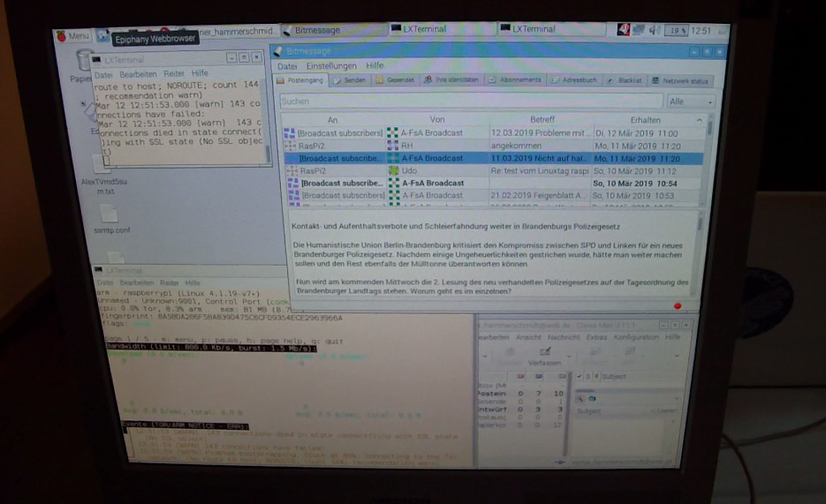The image size is (826, 504).
Task: Select the Entwürfe folder in Claws Mail
Action: pyautogui.click(x=521, y=410)
